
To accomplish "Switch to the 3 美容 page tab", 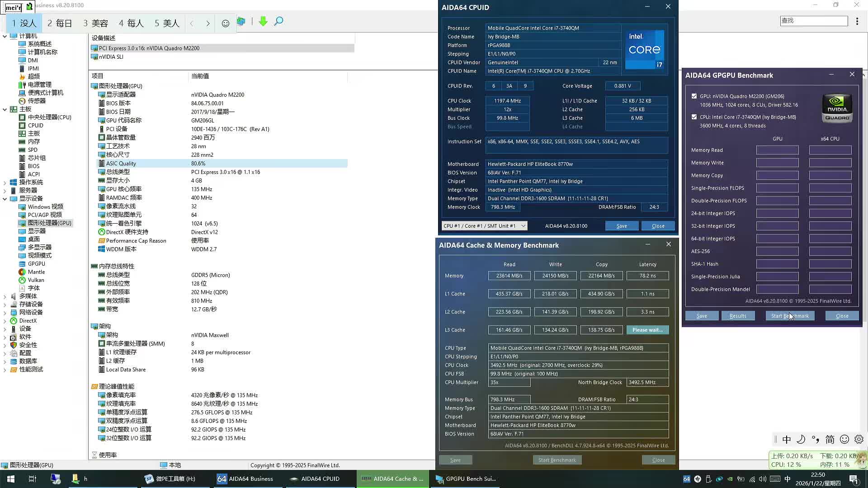I will (x=95, y=23).
